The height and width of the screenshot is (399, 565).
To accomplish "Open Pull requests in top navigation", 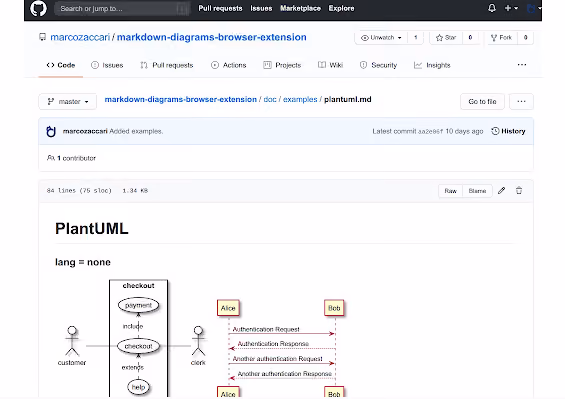I will (x=220, y=8).
